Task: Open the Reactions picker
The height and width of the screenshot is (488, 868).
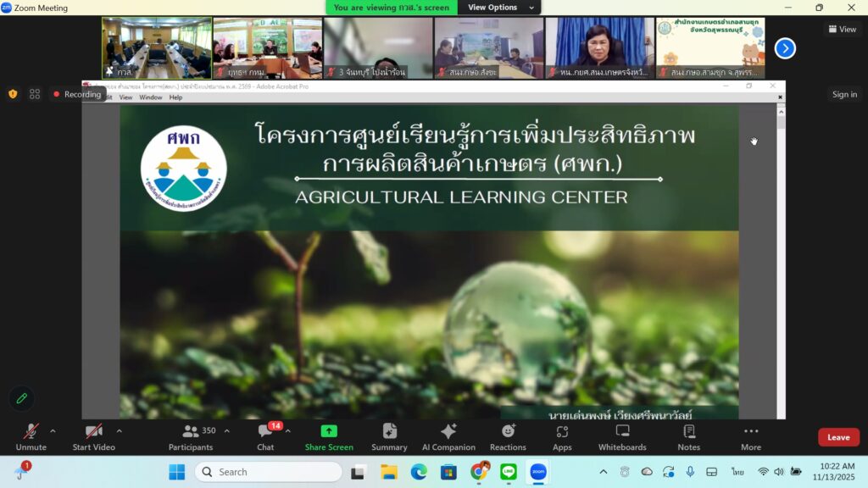Action: click(x=508, y=432)
